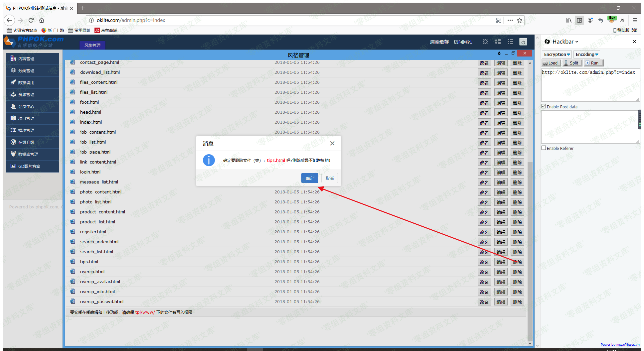This screenshot has height=351, width=644.
Task: Click the Windows-style grid icon in header
Action: [498, 42]
